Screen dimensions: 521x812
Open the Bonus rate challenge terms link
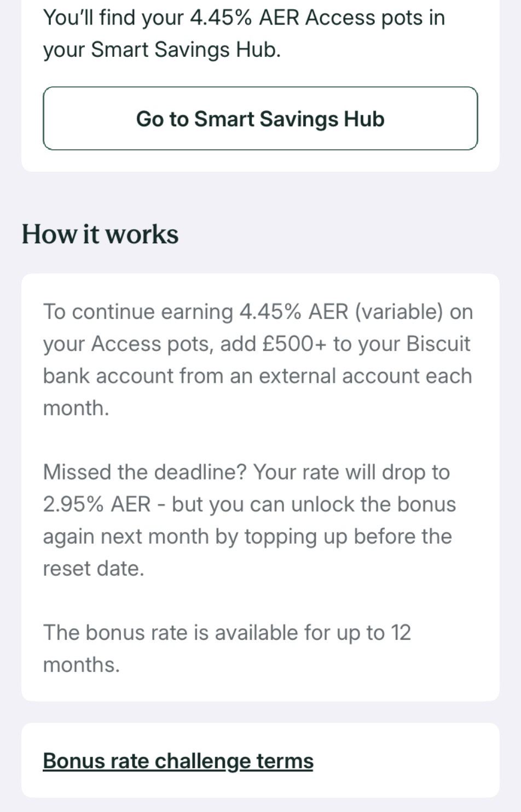178,761
